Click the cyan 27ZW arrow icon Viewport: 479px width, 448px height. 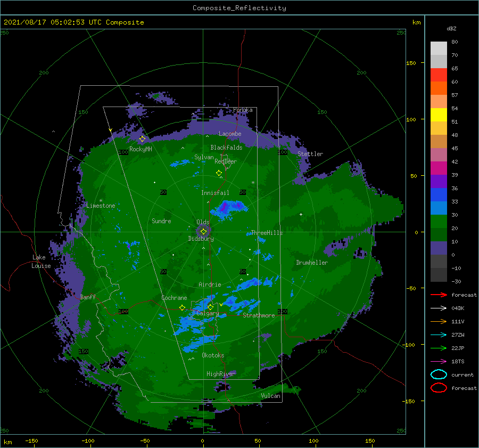point(439,335)
